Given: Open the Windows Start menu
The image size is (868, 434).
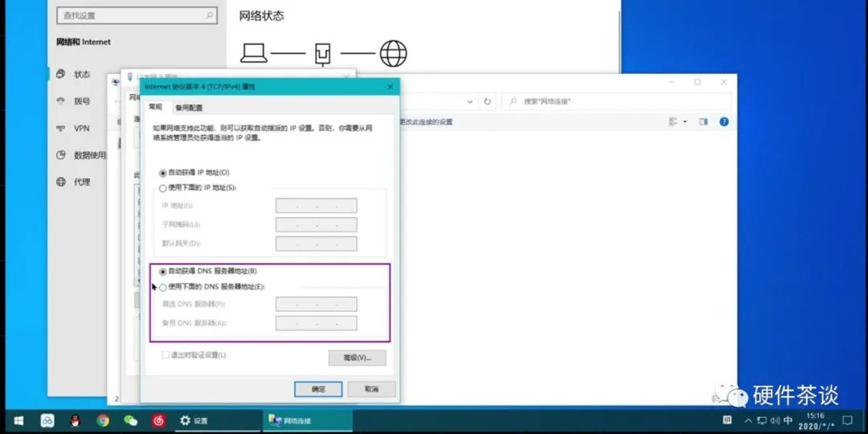Looking at the screenshot, I should pos(18,420).
